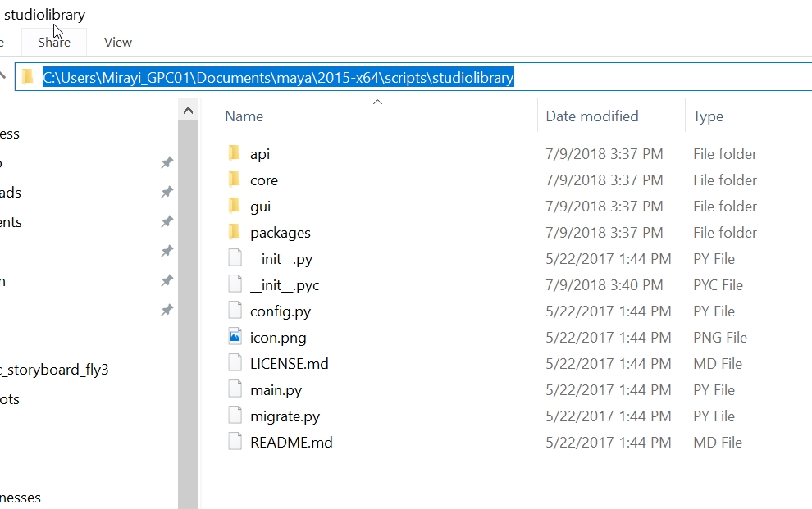The width and height of the screenshot is (812, 509).
Task: Toggle the topmost pin in the sidebar
Action: 167,162
